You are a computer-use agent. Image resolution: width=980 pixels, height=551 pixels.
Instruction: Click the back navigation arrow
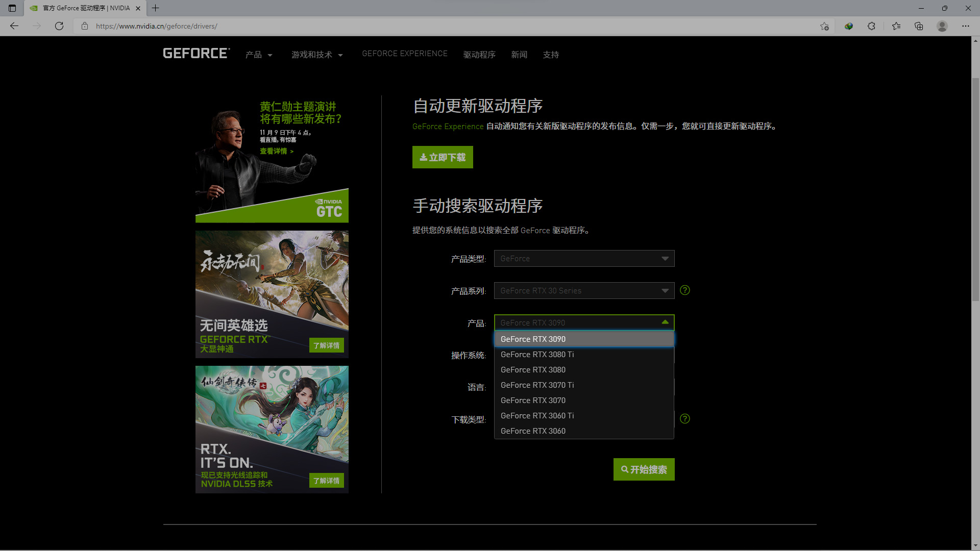pos(14,26)
